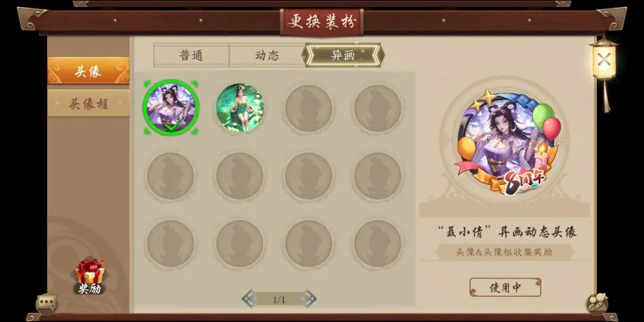
Task: Click the first empty slot in middle row
Action: pos(171,176)
